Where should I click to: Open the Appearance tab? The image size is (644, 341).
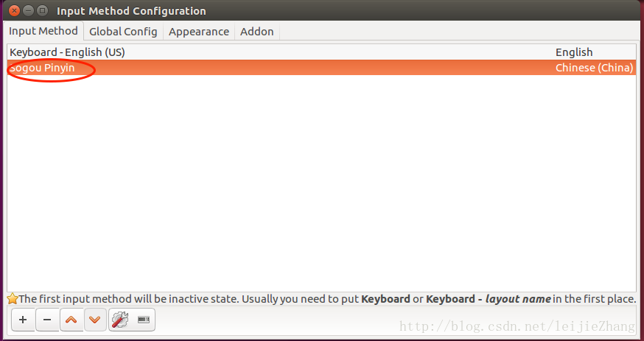199,32
